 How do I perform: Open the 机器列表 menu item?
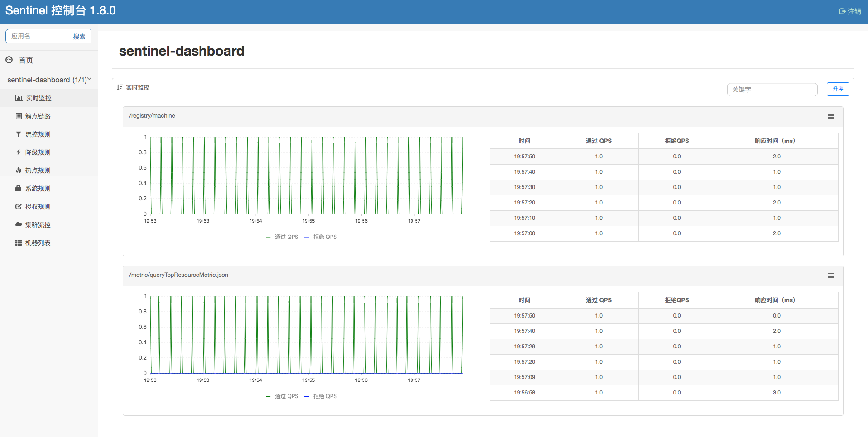coord(38,243)
